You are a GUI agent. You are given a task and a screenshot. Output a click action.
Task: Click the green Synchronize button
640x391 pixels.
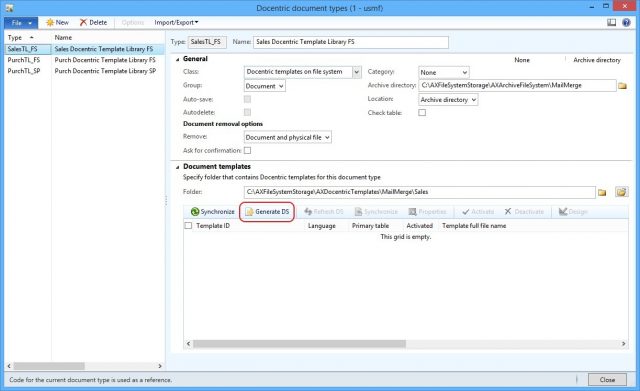point(212,212)
